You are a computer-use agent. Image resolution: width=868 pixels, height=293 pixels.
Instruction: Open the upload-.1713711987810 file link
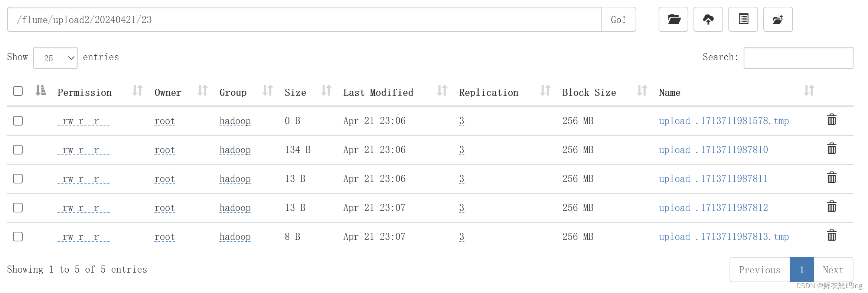[x=713, y=150]
